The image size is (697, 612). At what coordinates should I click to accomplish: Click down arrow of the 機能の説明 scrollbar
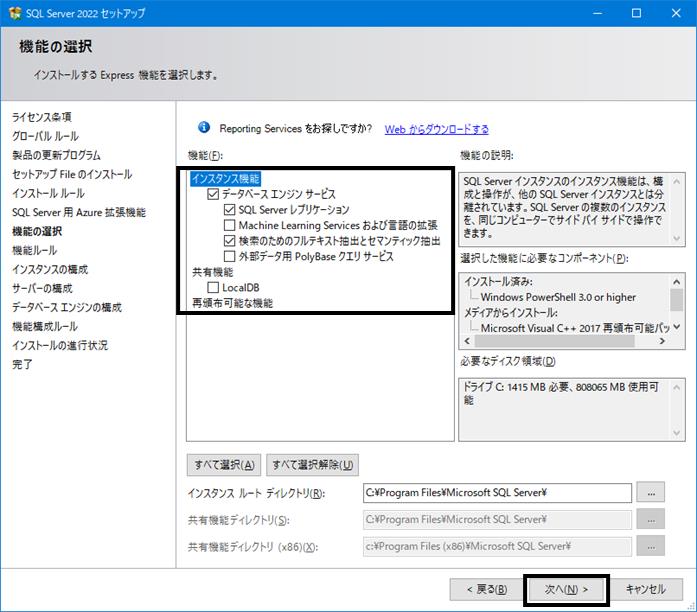[x=677, y=238]
